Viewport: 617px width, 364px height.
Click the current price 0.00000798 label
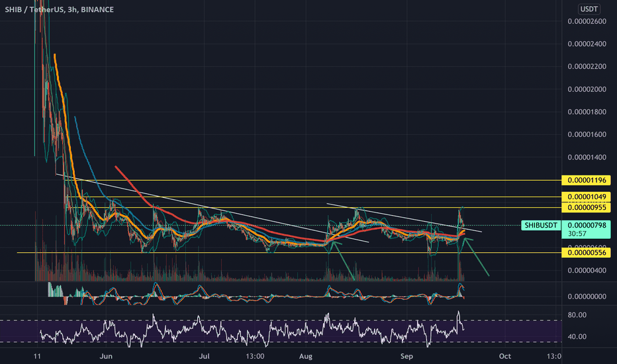click(587, 225)
